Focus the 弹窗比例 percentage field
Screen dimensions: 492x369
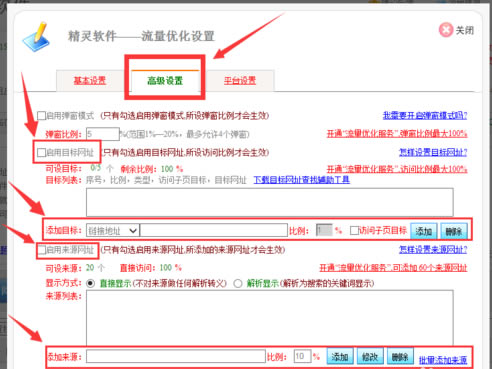[x=103, y=134]
